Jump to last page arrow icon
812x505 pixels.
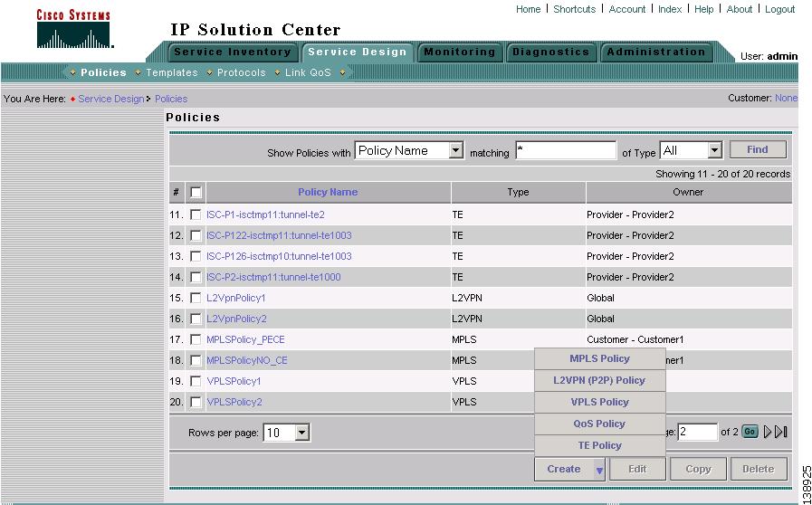click(781, 432)
